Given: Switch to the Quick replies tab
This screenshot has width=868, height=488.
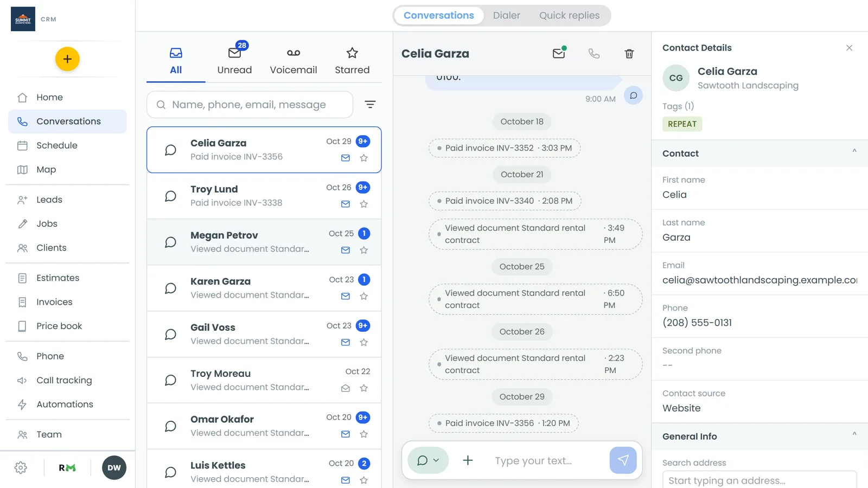Looking at the screenshot, I should 569,15.
